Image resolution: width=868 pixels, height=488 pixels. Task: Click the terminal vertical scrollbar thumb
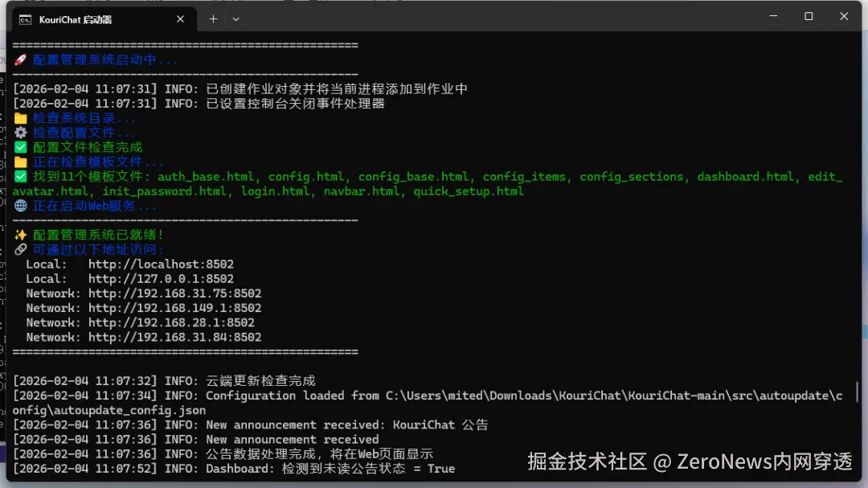point(857,392)
